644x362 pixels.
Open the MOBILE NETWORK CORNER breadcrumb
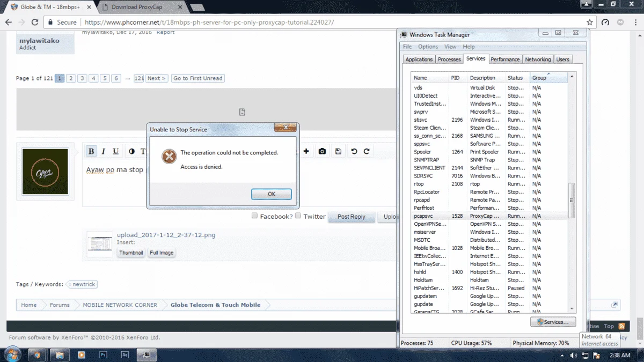(x=120, y=305)
